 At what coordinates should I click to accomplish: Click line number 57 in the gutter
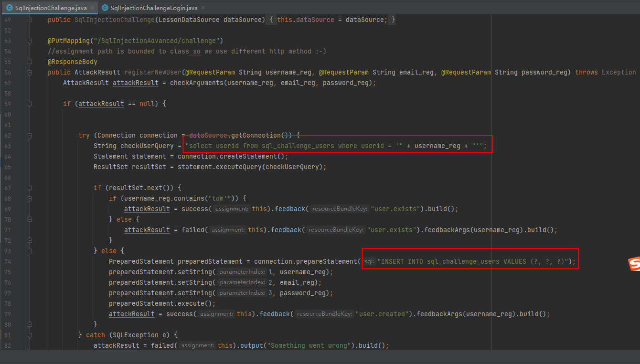pos(7,83)
